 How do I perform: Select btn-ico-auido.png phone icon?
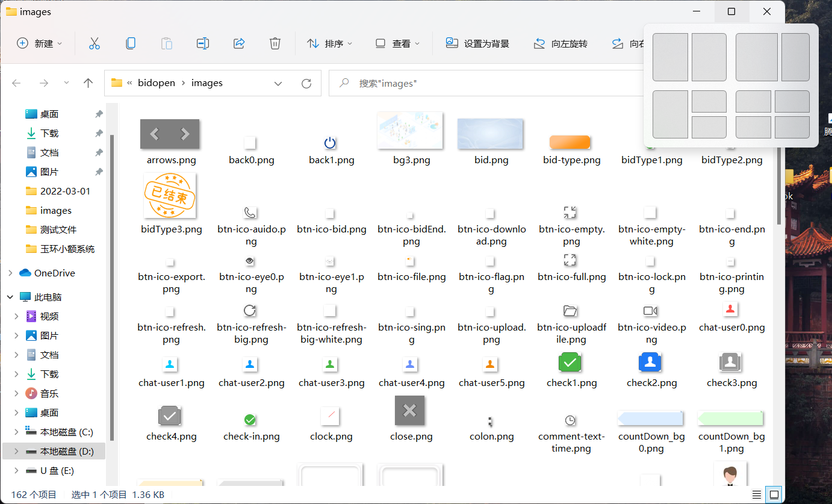pyautogui.click(x=250, y=213)
